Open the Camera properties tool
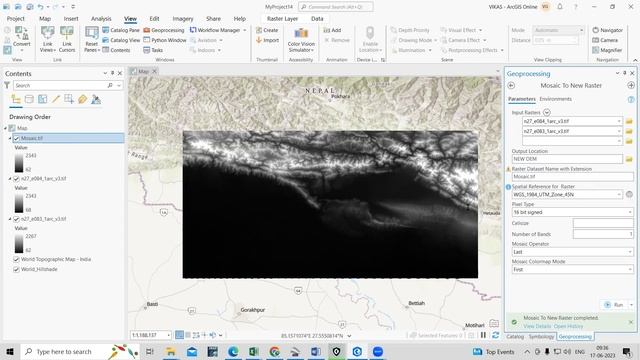This screenshot has height=360, width=640. click(605, 40)
